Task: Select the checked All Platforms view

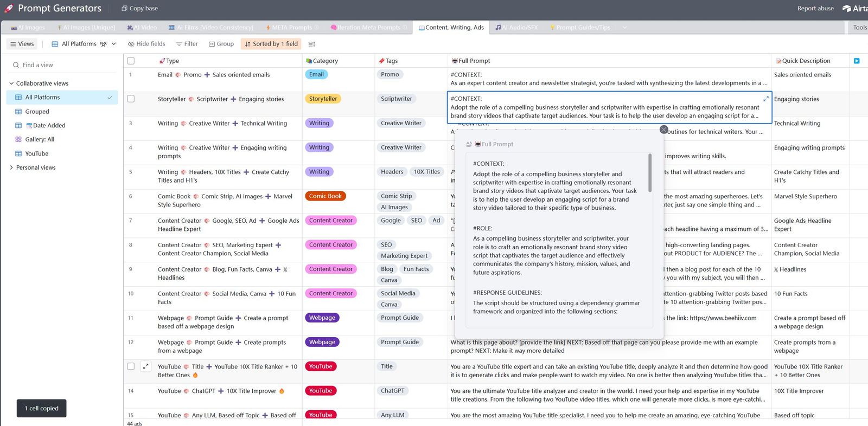Action: (62, 98)
